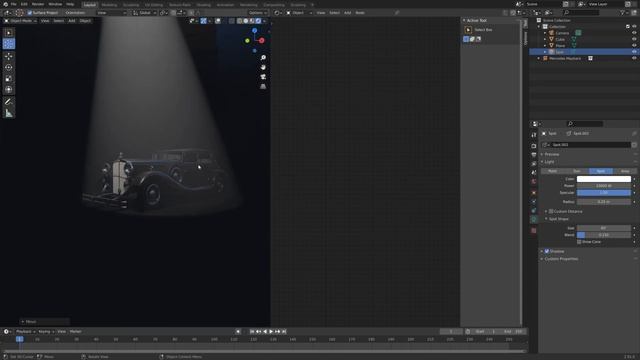This screenshot has width=640, height=360.
Task: Click the outliner filter funnel icon
Action: pyautogui.click(x=622, y=13)
